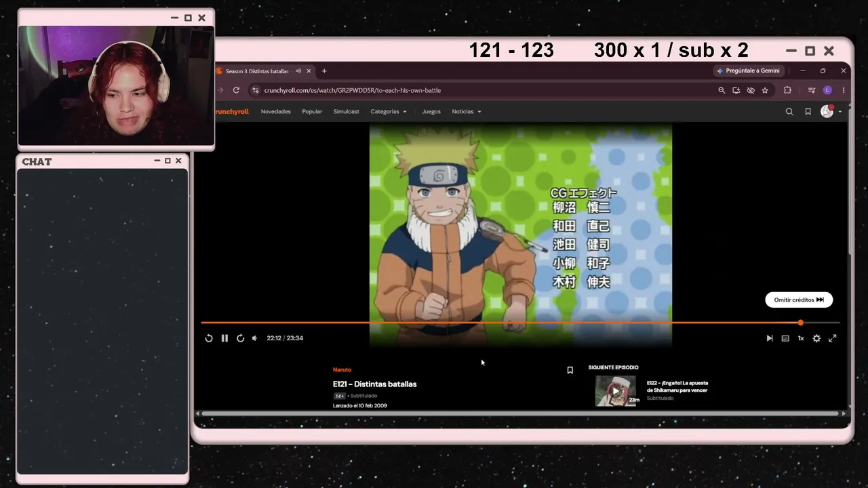Image resolution: width=868 pixels, height=488 pixels.
Task: Click the Lanzado el 10 feb 2009 text
Action: click(x=360, y=405)
